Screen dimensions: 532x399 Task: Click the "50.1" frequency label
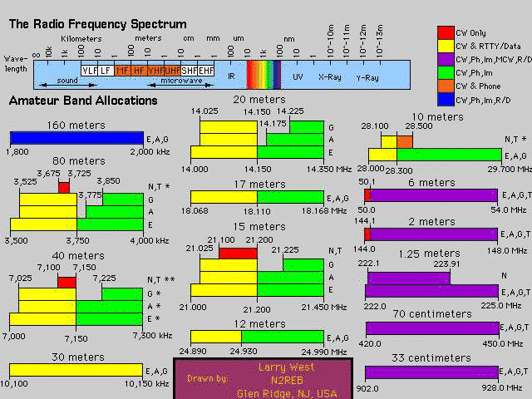[x=367, y=181]
